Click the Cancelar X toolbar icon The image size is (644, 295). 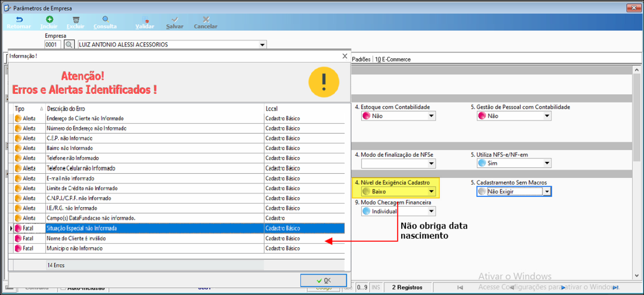(x=206, y=20)
